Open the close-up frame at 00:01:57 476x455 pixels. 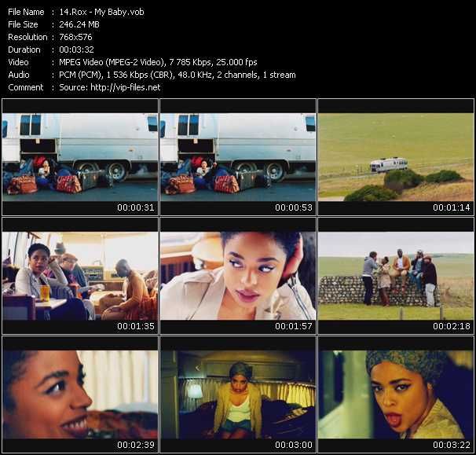pyautogui.click(x=238, y=276)
